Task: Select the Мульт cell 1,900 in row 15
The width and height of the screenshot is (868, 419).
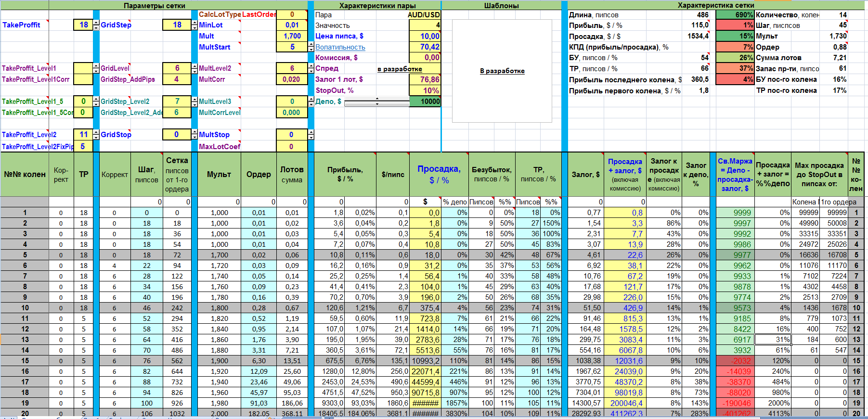Action: tap(219, 361)
